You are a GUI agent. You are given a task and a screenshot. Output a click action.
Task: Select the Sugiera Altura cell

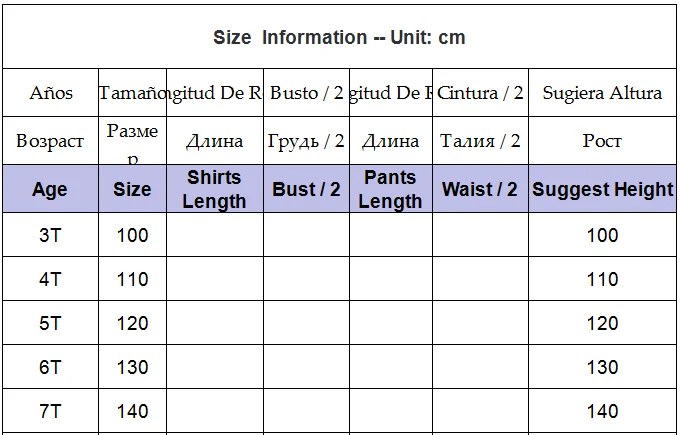[602, 92]
